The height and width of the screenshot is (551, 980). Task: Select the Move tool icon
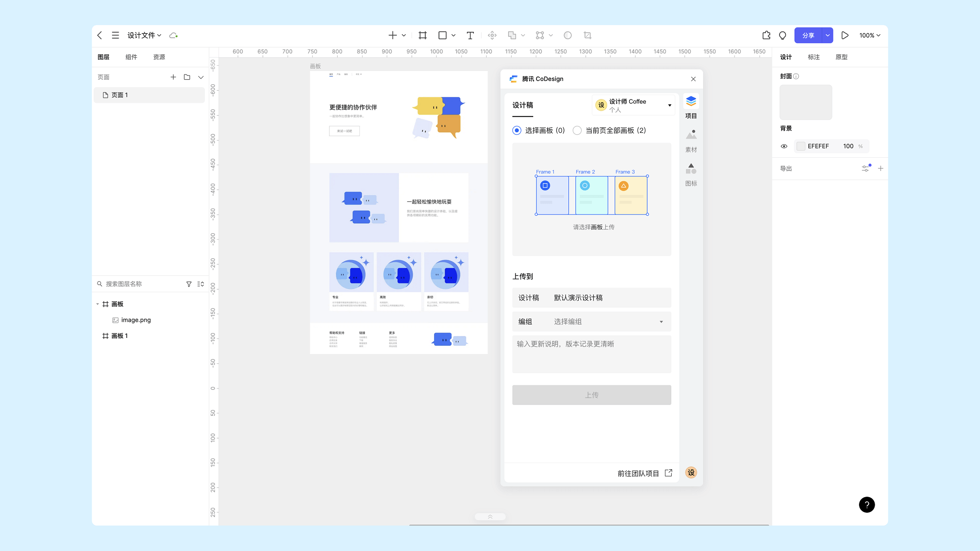[492, 35]
